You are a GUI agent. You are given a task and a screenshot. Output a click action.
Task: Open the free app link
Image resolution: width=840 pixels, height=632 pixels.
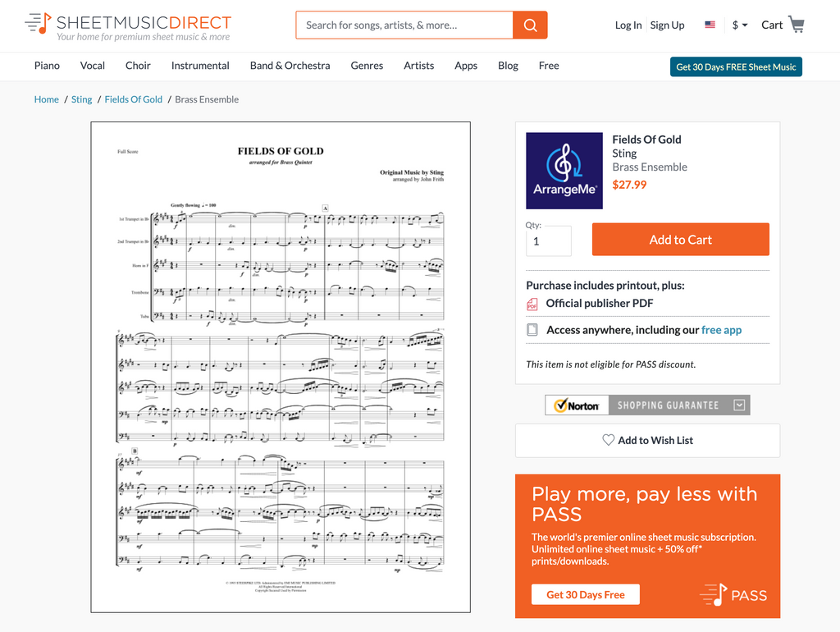721,330
